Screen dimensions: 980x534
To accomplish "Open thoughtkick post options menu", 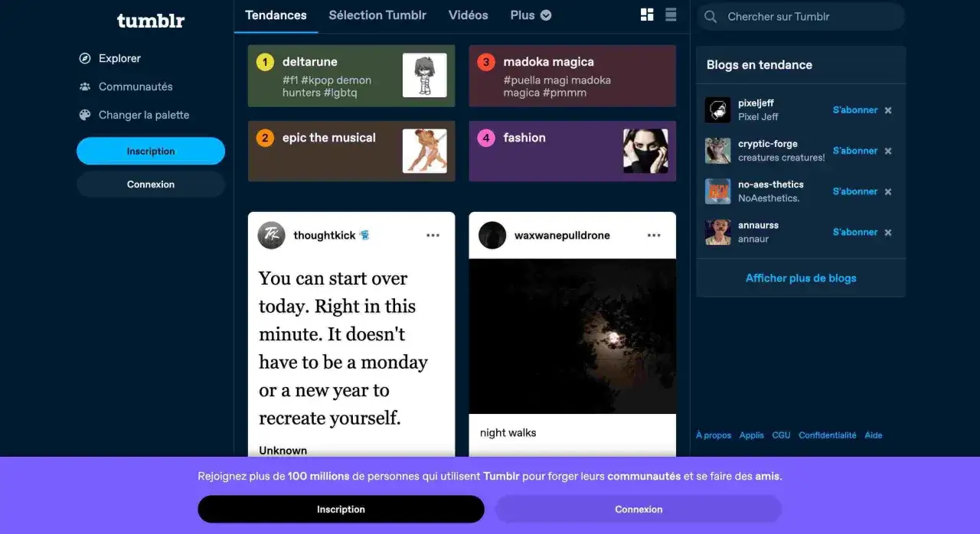I will tap(433, 236).
